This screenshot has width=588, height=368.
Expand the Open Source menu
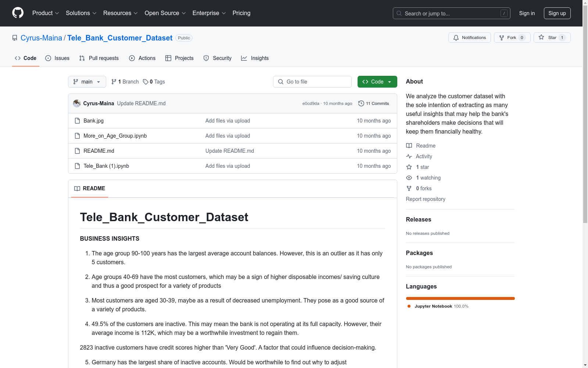pyautogui.click(x=165, y=13)
